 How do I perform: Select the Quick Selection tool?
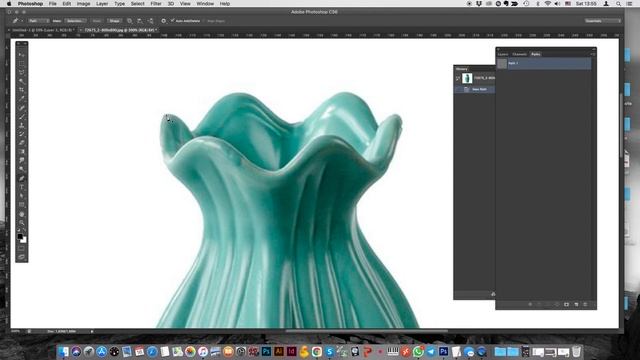coord(22,81)
